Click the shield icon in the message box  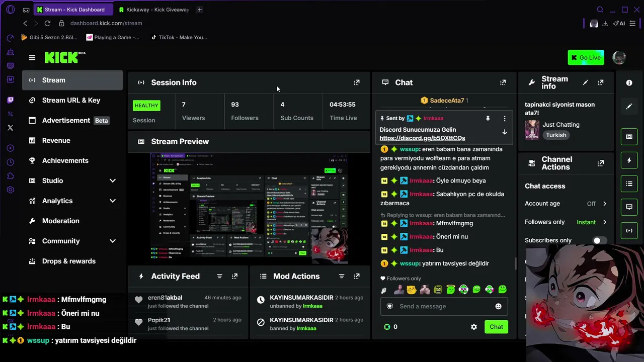tap(389, 306)
